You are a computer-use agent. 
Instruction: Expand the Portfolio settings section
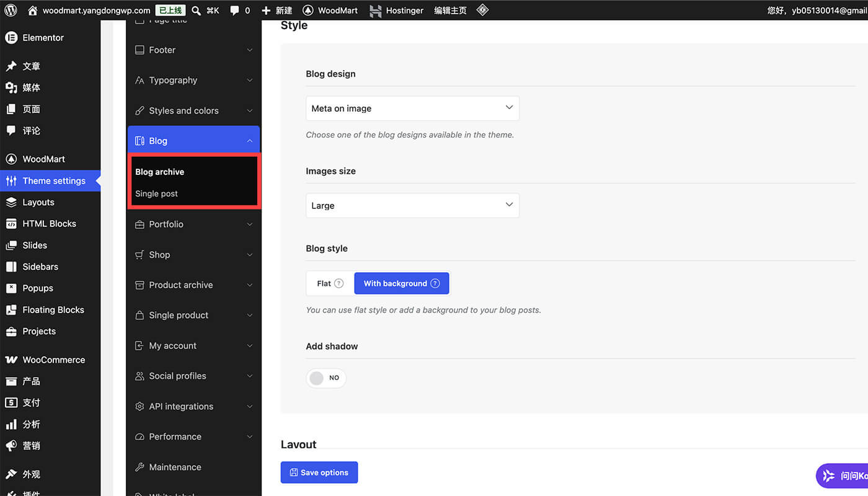point(193,224)
